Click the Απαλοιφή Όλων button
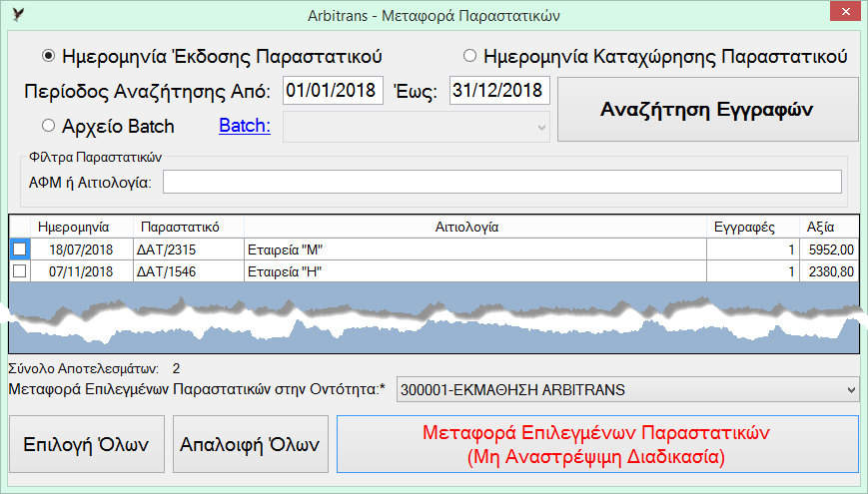This screenshot has width=868, height=494. [x=251, y=444]
